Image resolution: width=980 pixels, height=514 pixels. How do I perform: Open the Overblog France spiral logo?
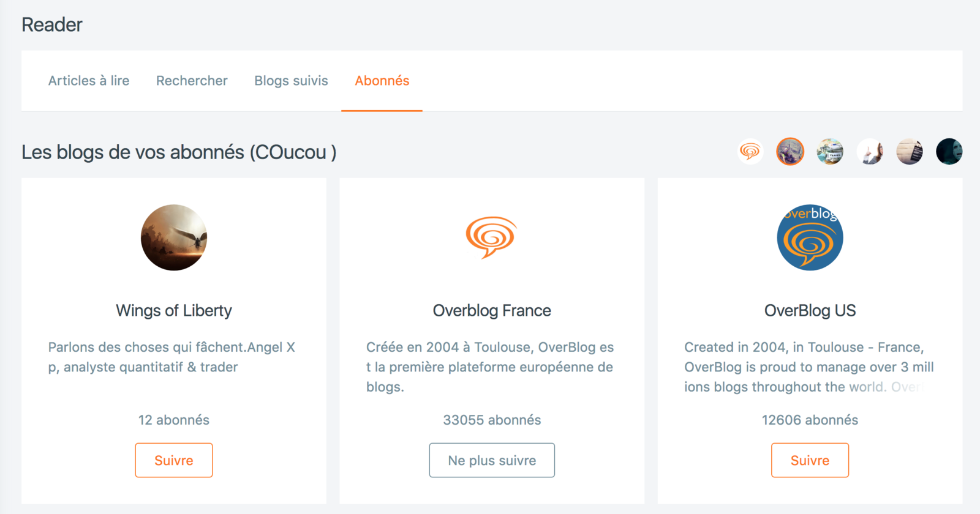point(492,237)
